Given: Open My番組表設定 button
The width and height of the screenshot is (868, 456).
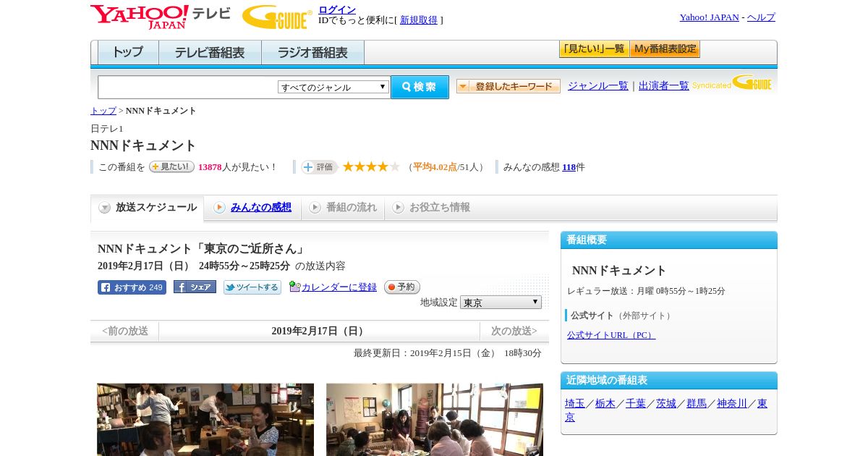Looking at the screenshot, I should pos(665,49).
